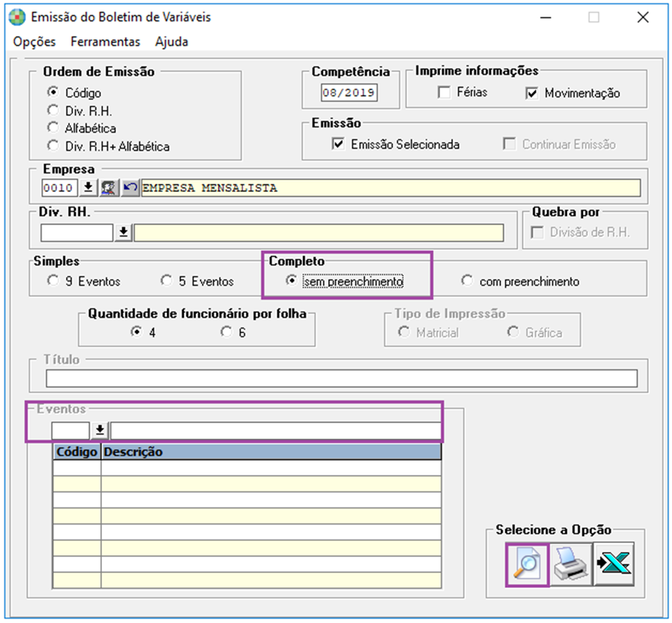Click the Código column header

[77, 452]
